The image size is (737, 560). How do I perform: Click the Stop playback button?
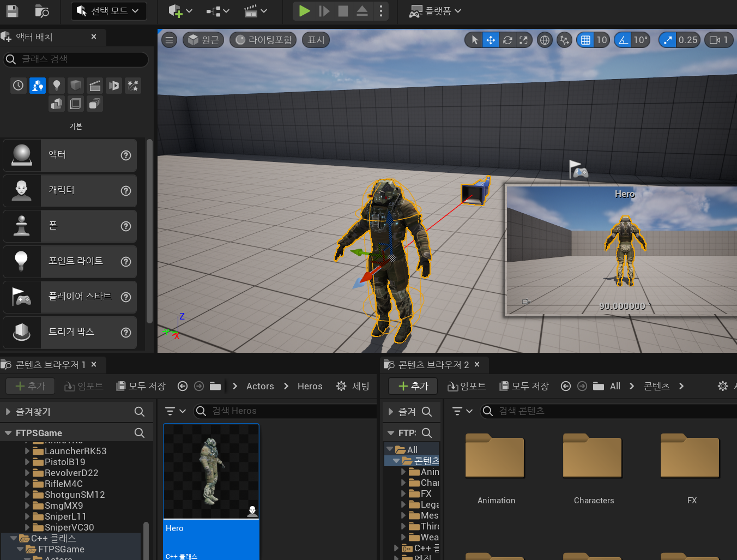[343, 10]
